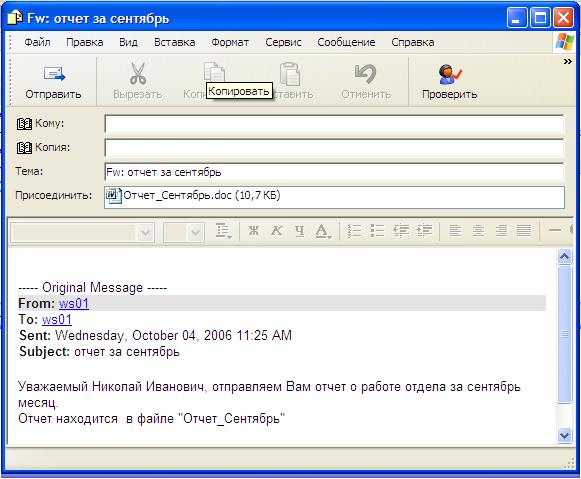
Task: Click the Вырезать scissors icon
Action: click(137, 73)
